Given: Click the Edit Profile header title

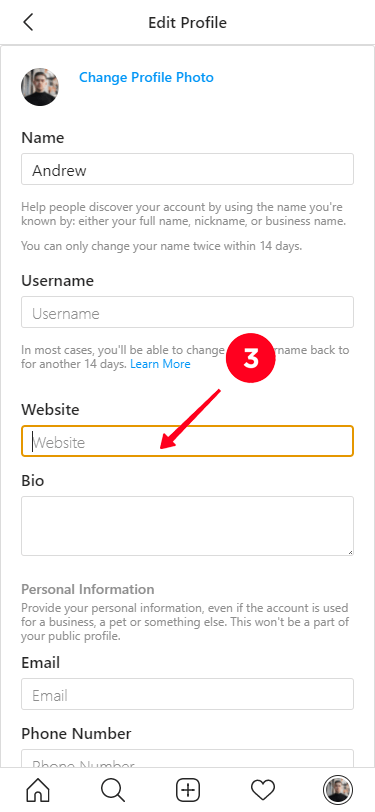Looking at the screenshot, I should tap(188, 23).
